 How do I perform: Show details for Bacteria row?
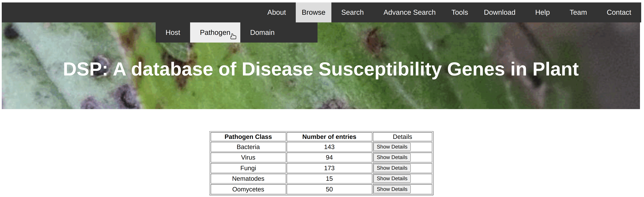click(x=392, y=147)
